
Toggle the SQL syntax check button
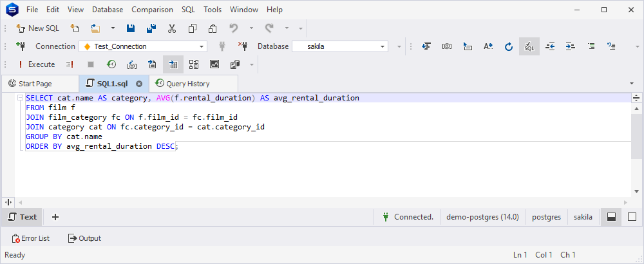click(x=529, y=46)
